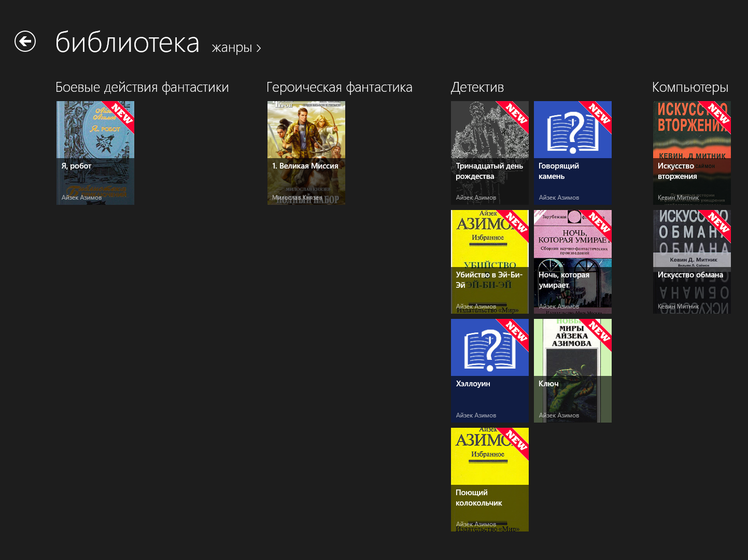748x560 pixels.
Task: Click author Айзек Азимов under Я, робот
Action: tap(82, 198)
